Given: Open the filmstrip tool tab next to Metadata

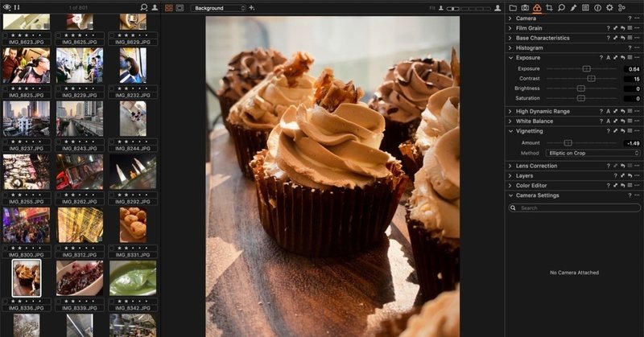Looking at the screenshot, I should (585, 8).
